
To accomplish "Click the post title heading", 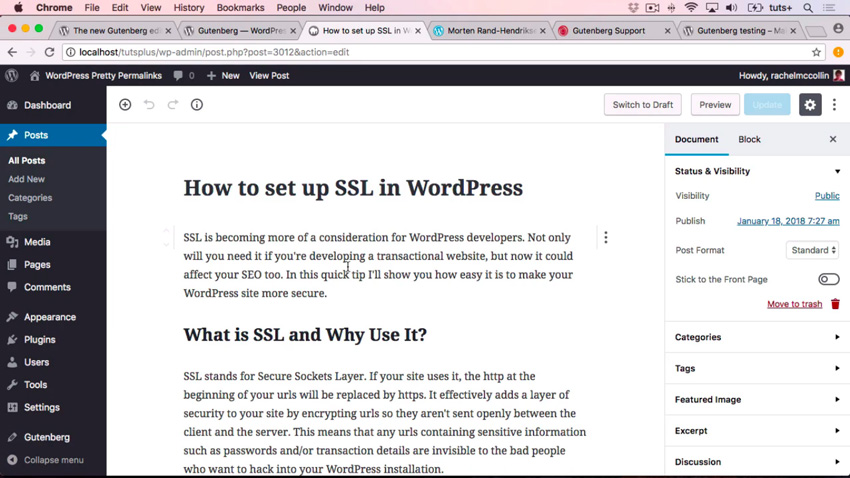I will point(353,188).
